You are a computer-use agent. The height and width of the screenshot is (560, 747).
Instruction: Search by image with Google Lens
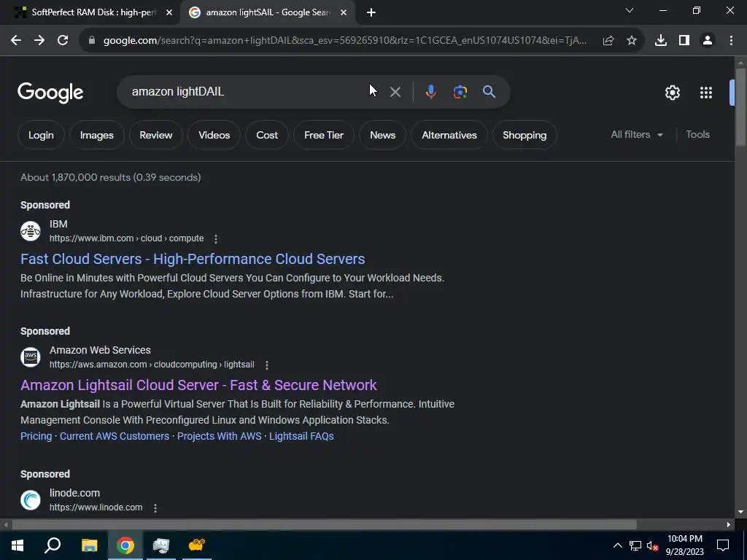[460, 92]
